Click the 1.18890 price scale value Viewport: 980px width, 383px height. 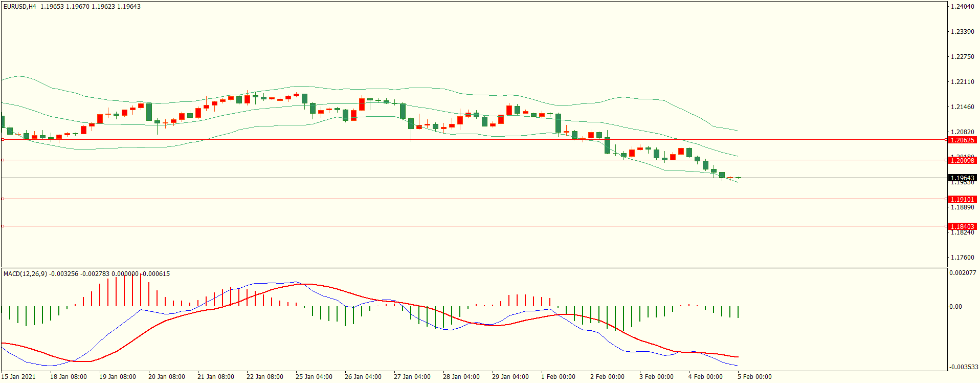click(x=962, y=207)
